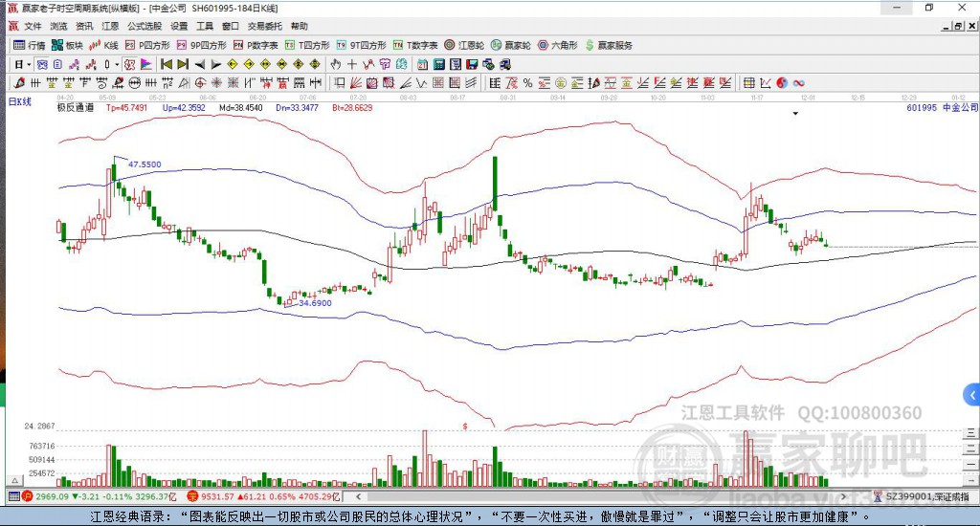Screen dimensions: 980x526
Task: Click the small black triangle marker atop chart
Action: click(x=795, y=114)
